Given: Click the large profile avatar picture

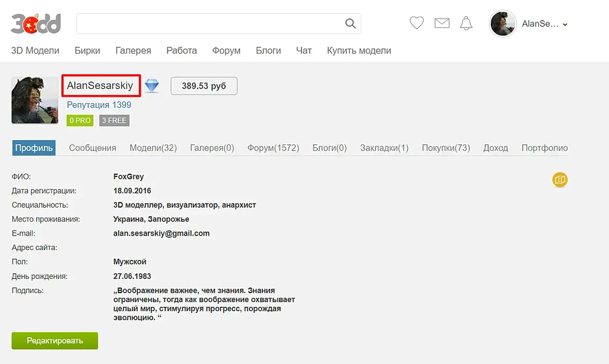Looking at the screenshot, I should click(x=35, y=100).
